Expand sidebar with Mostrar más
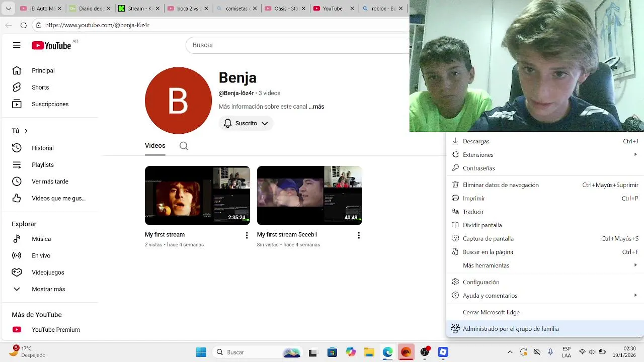Viewport: 644px width, 362px height. [x=49, y=289]
